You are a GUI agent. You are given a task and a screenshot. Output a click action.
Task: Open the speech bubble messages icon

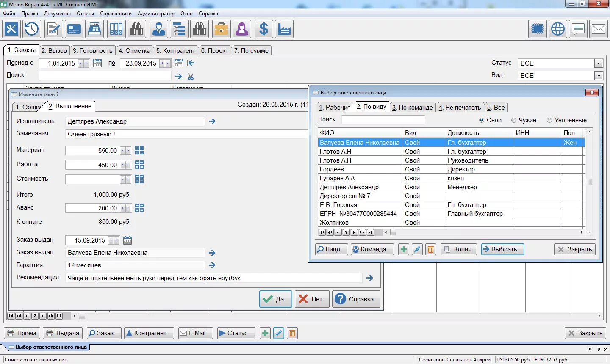tap(578, 29)
